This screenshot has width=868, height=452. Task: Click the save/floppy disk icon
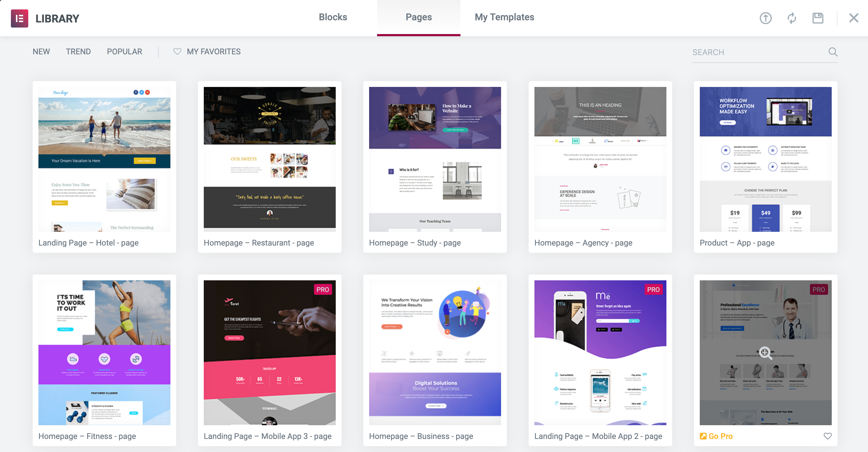point(818,17)
